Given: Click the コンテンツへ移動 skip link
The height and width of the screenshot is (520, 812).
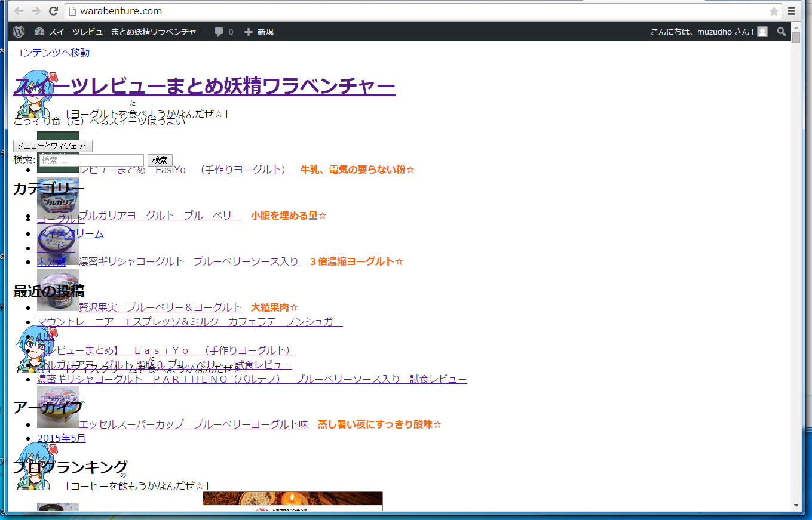Looking at the screenshot, I should [51, 53].
